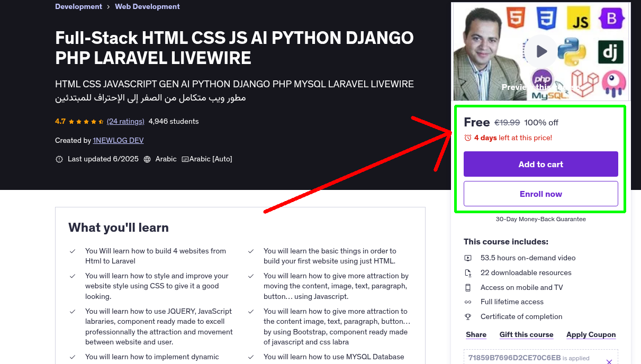Play the course preview video
The height and width of the screenshot is (364, 641).
(x=541, y=51)
